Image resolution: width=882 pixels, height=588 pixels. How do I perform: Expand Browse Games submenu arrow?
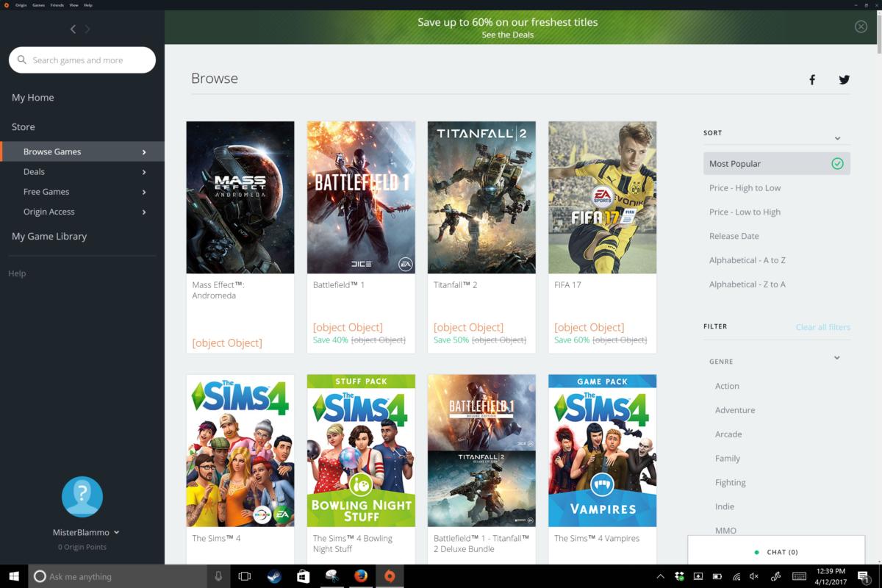[x=144, y=152]
